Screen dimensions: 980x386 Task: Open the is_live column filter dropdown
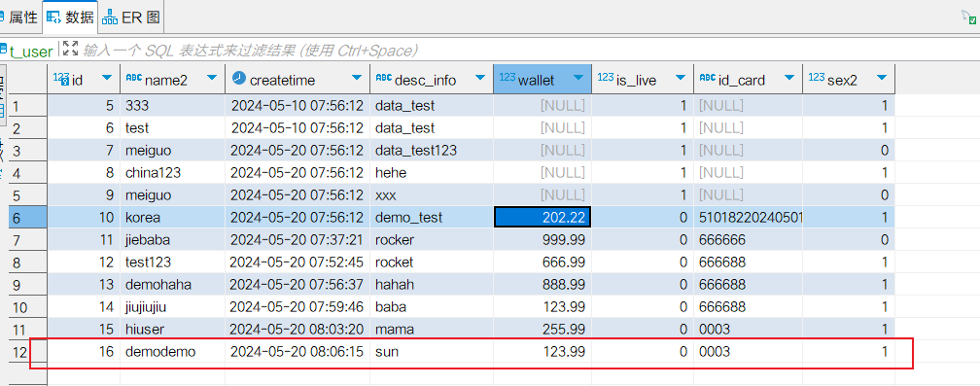pyautogui.click(x=680, y=78)
